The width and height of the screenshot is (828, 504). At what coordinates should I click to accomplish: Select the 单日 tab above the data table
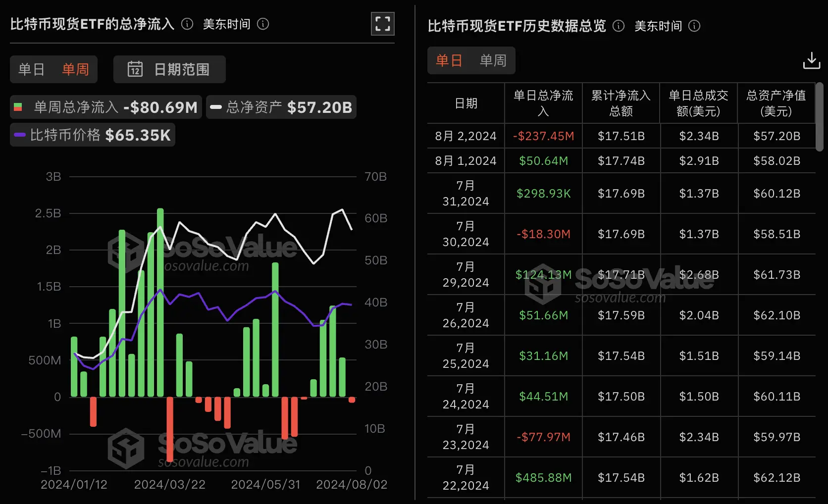tap(448, 60)
